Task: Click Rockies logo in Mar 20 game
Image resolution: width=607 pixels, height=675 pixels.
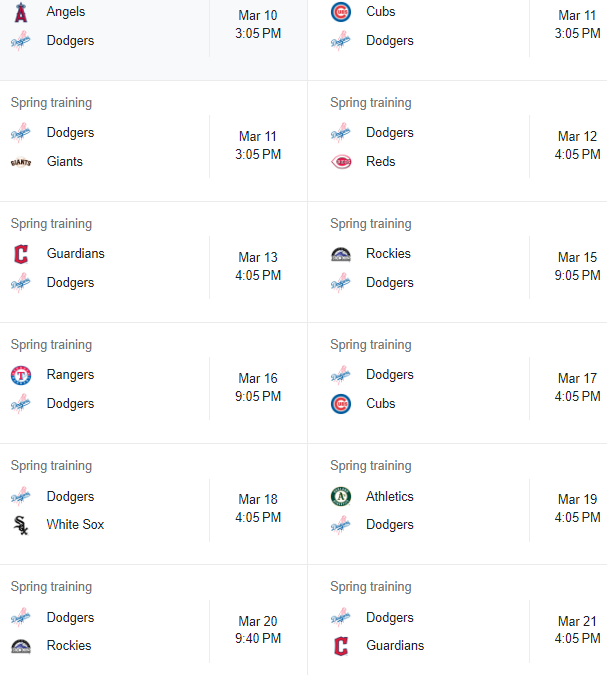Action: pos(21,646)
